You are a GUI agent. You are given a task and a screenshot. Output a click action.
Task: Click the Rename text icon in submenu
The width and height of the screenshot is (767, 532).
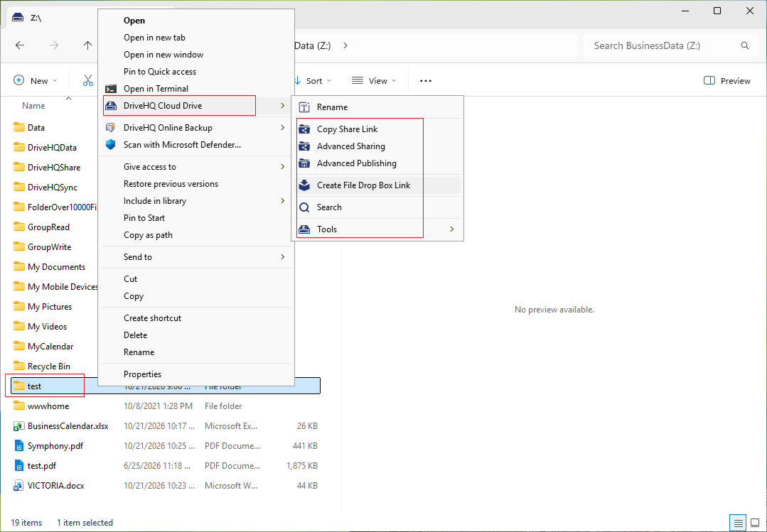click(x=304, y=107)
